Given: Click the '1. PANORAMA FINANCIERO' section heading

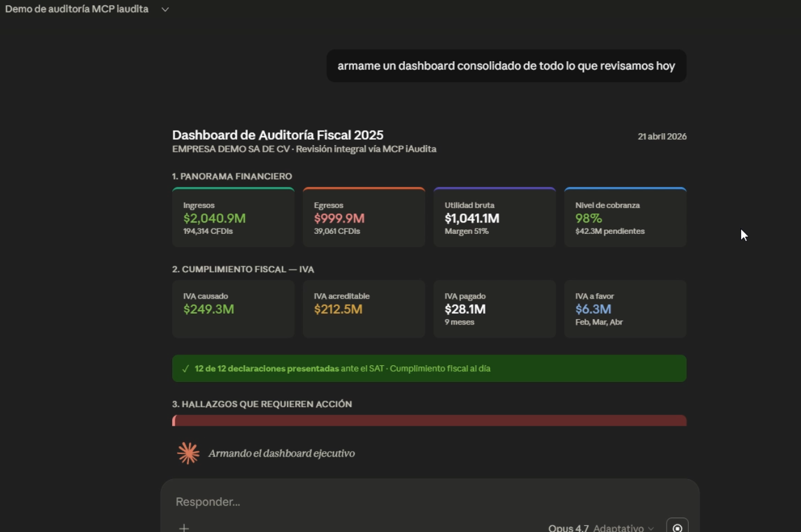Looking at the screenshot, I should [x=232, y=176].
